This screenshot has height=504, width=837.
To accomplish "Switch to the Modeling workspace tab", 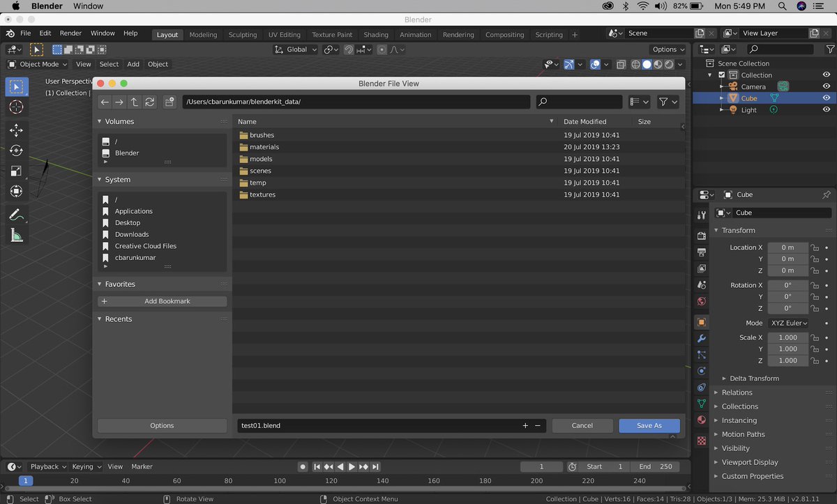I will tap(203, 35).
